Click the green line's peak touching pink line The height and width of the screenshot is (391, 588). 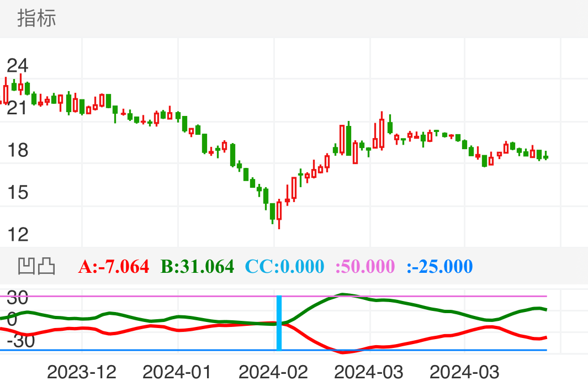[343, 294]
